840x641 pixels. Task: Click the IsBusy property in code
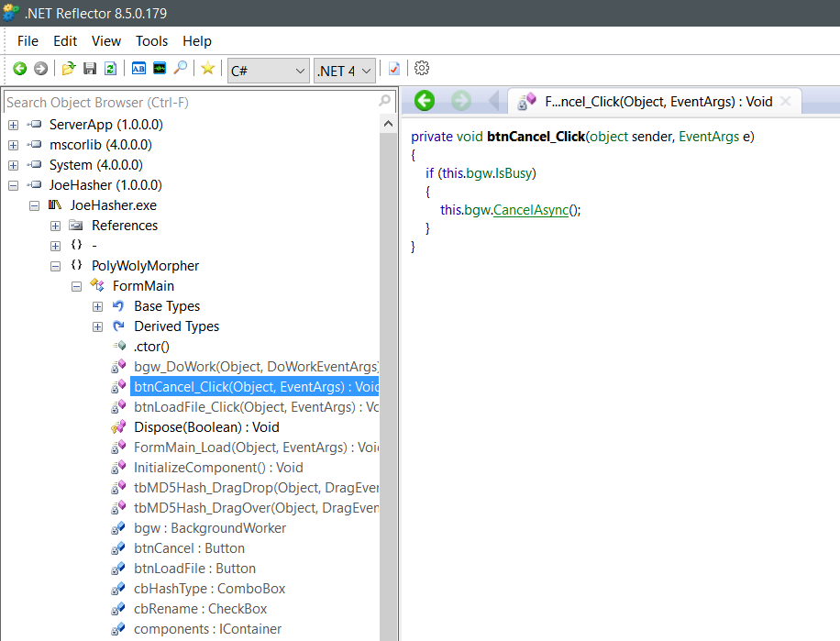(514, 173)
